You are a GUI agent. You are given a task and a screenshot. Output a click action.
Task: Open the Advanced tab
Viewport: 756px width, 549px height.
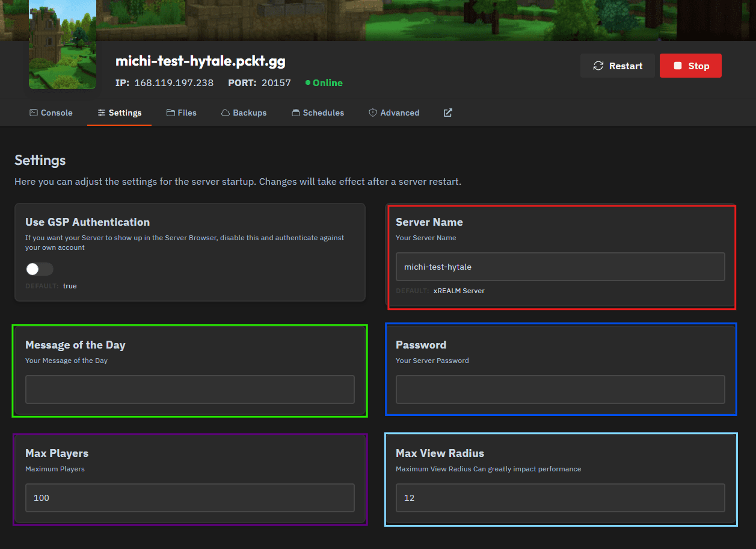pos(394,113)
